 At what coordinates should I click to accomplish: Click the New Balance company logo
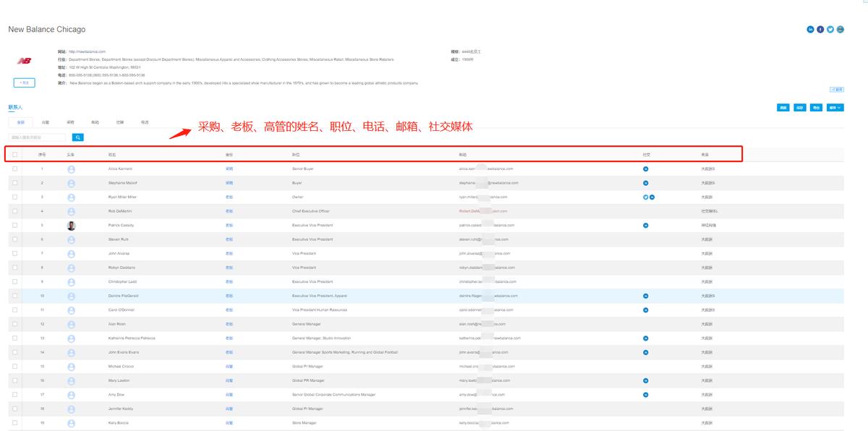tap(24, 61)
